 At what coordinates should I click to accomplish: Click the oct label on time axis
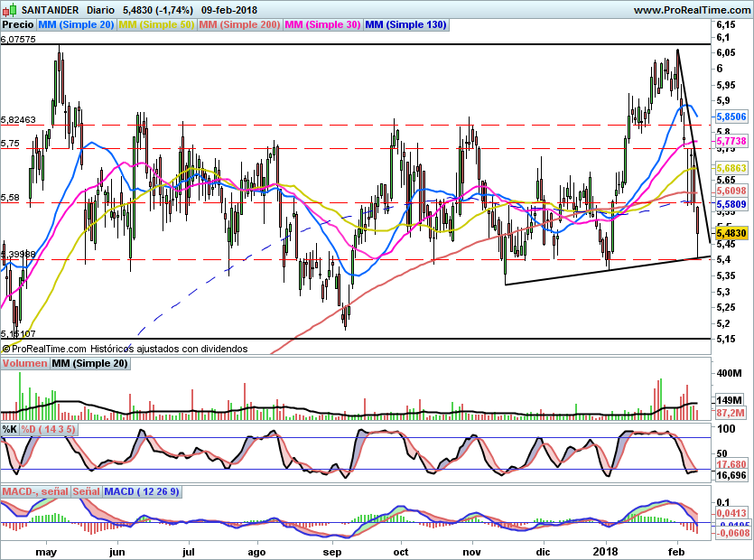(401, 552)
